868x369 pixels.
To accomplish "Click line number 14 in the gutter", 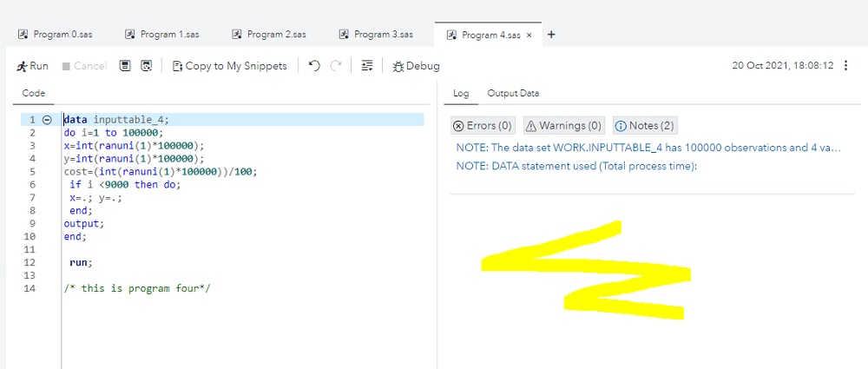I will click(x=30, y=288).
